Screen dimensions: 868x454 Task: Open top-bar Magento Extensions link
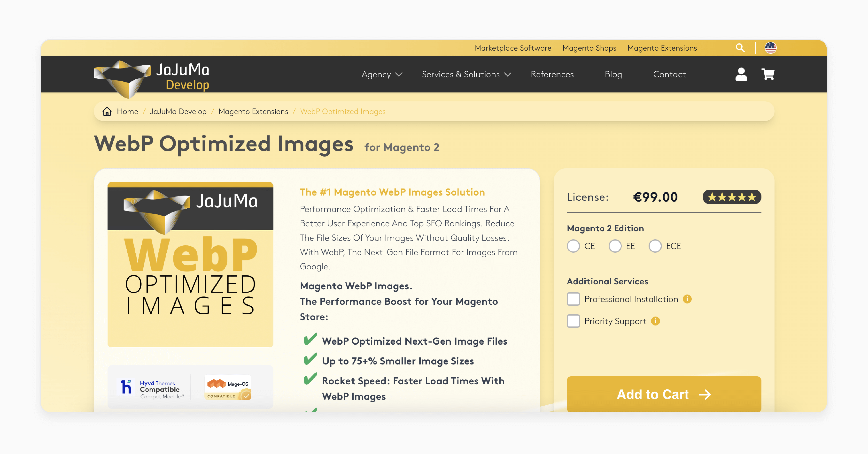662,48
